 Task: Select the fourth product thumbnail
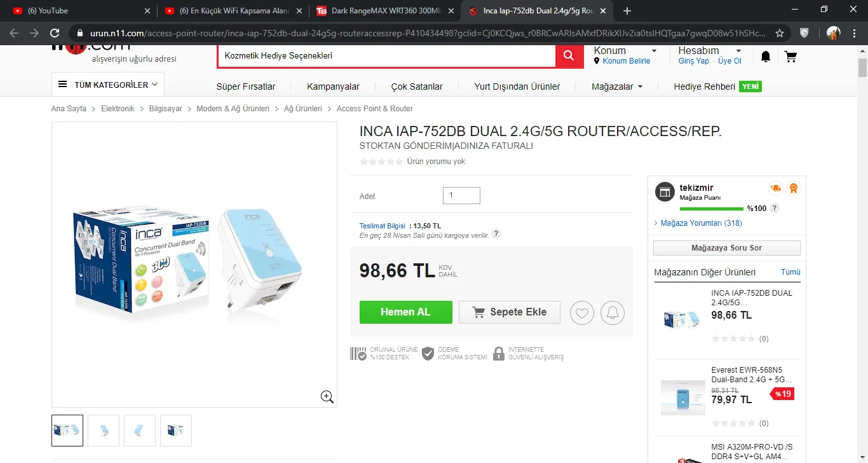point(176,431)
